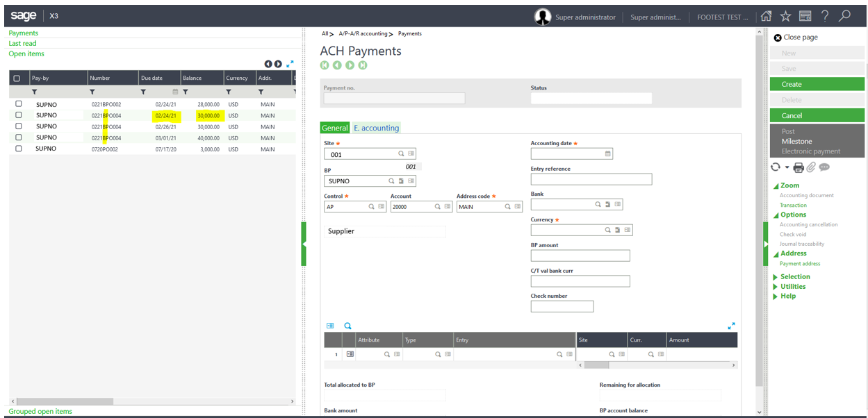Image resolution: width=868 pixels, height=418 pixels.
Task: Expand the Open items list to fullscreen
Action: [290, 64]
